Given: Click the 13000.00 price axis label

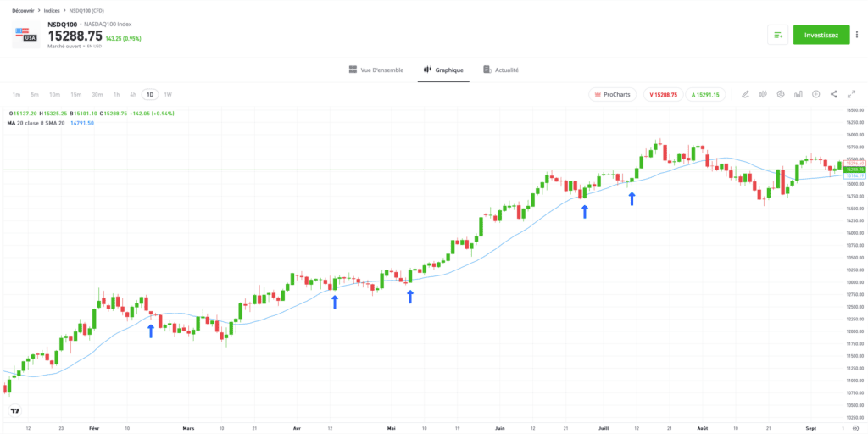Looking at the screenshot, I should (x=854, y=282).
